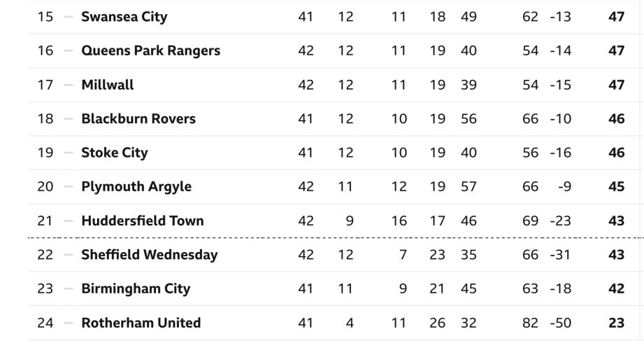
Task: Click the no-movement dash icon beside Sheffield Wednesday
Action: point(67,255)
